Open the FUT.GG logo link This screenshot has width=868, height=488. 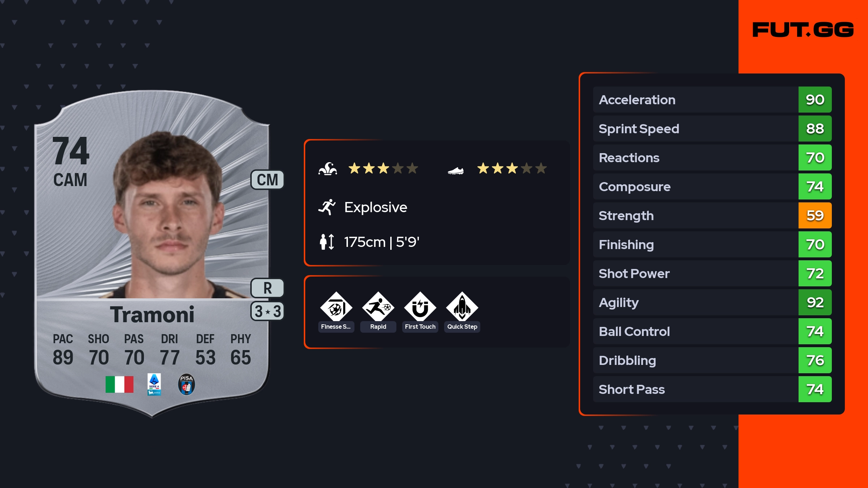(x=803, y=30)
